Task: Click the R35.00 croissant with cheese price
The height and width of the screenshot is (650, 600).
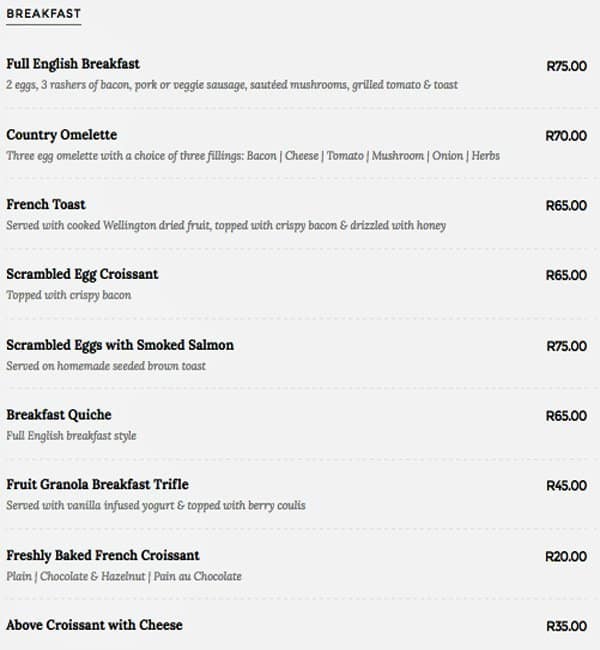Action: (566, 626)
